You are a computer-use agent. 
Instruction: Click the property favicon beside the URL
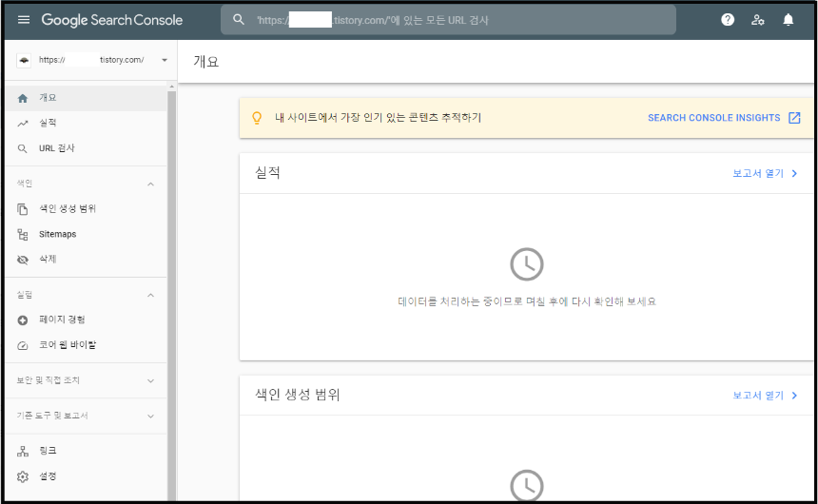(x=24, y=60)
